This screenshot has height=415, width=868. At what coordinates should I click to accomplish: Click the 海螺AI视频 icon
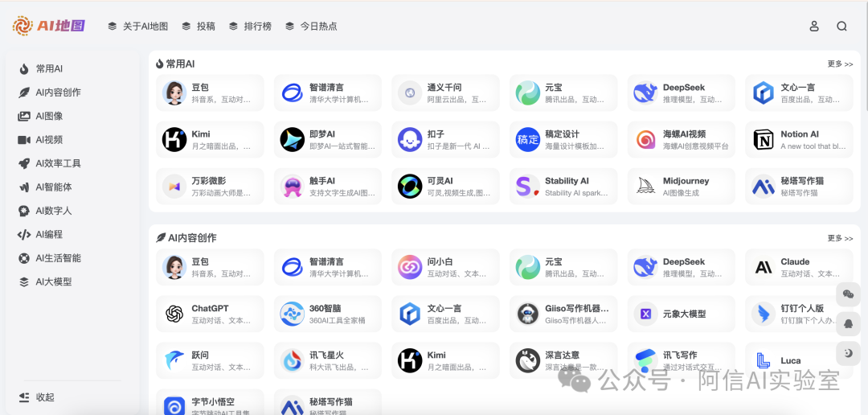[645, 140]
